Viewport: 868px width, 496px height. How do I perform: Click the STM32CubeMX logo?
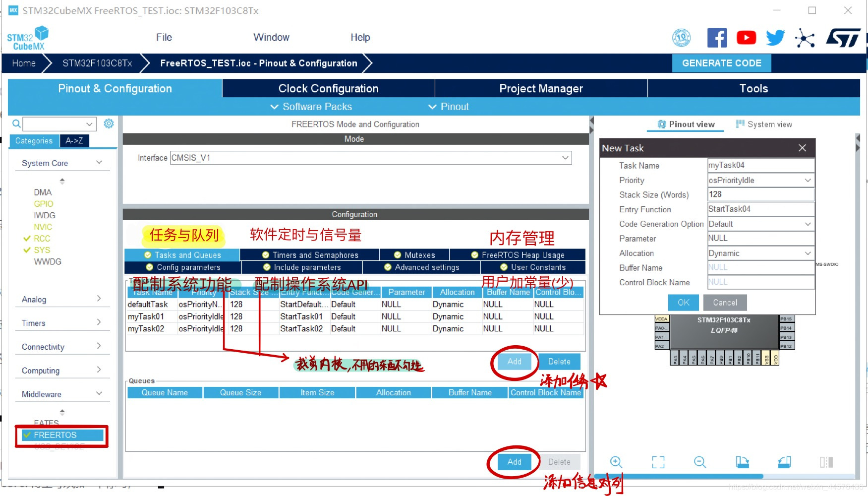pos(28,38)
